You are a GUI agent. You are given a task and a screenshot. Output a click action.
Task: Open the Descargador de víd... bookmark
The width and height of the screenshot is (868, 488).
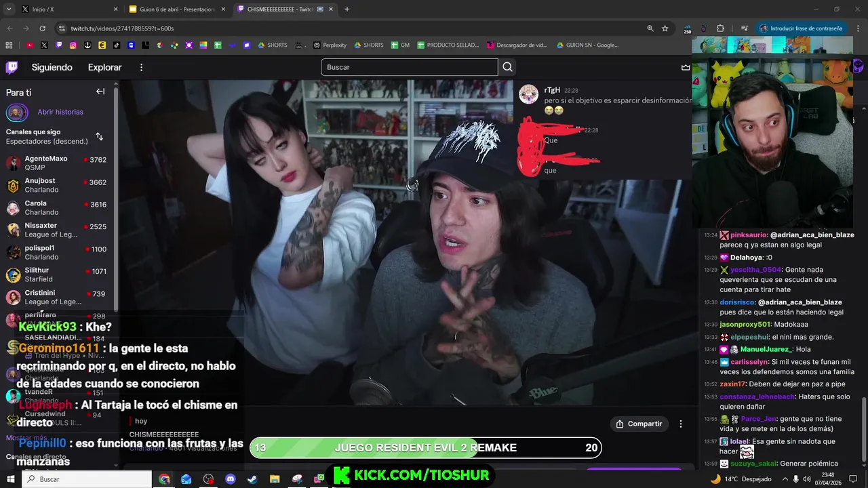[517, 45]
